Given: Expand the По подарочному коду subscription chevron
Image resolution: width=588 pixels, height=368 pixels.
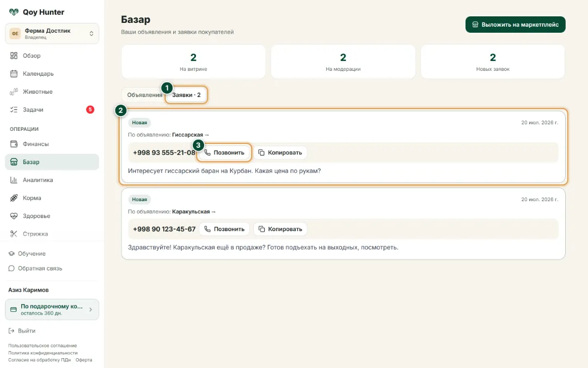Looking at the screenshot, I should (90, 310).
